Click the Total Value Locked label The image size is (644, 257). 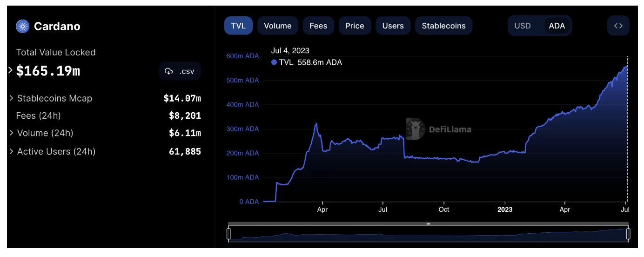tap(56, 53)
